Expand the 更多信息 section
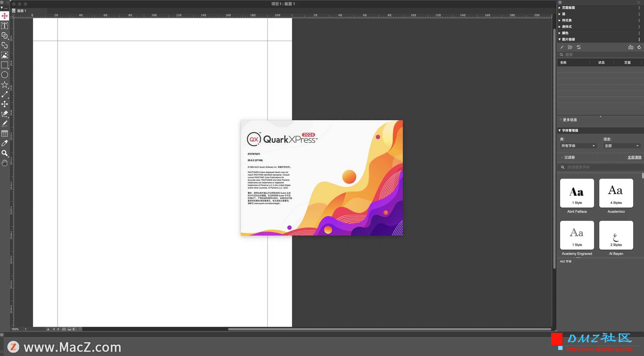Screen dimensions: 644x356 [560, 120]
